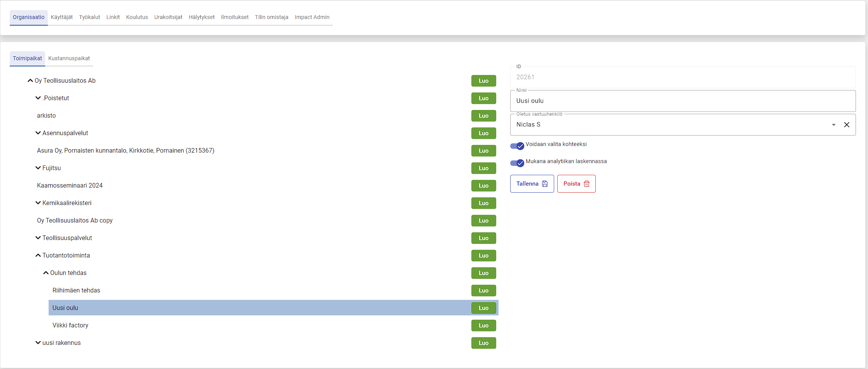This screenshot has width=868, height=369.
Task: Open the Oletus vastuuhenkilö dropdown arrow
Action: click(x=833, y=125)
